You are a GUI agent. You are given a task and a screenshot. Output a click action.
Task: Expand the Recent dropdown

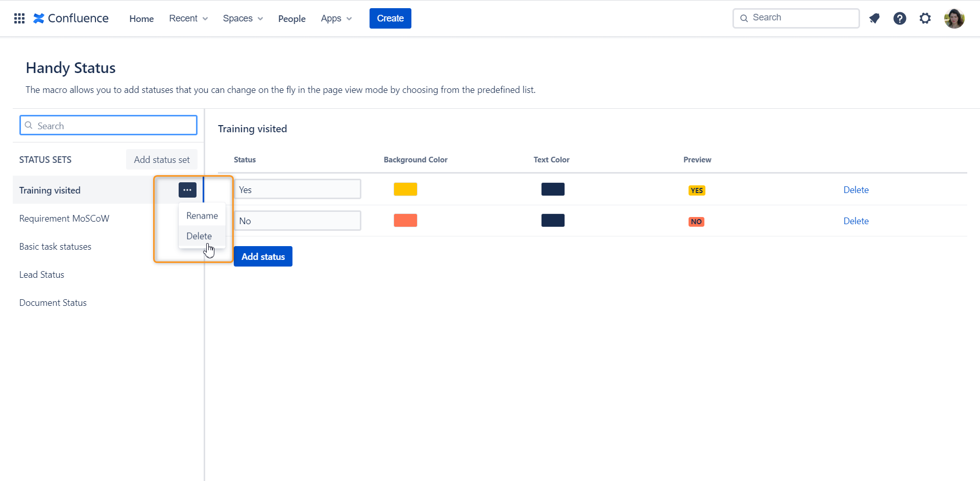coord(188,18)
